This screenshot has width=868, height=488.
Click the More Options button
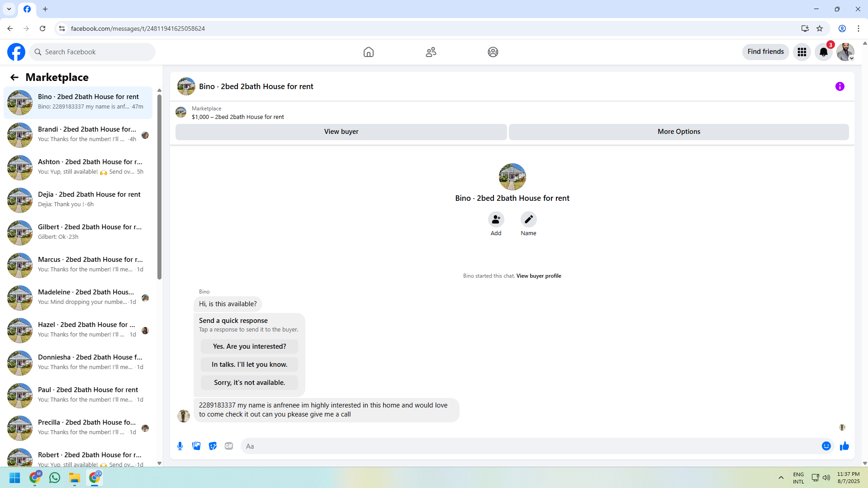point(678,132)
